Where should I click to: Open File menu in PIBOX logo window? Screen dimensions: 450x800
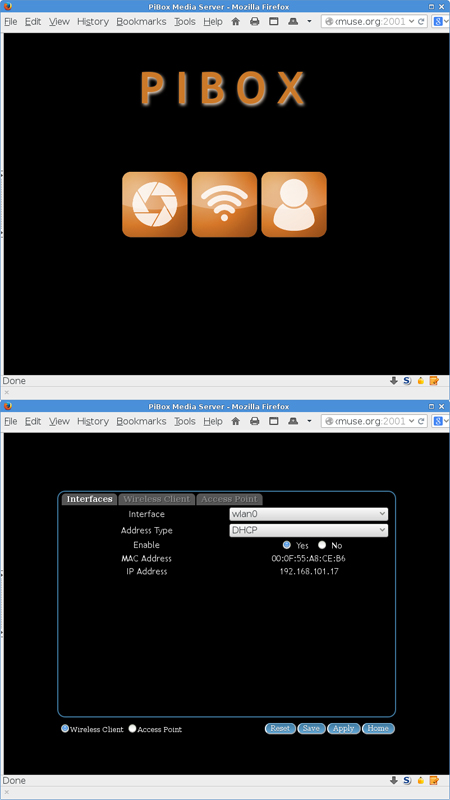coord(11,21)
